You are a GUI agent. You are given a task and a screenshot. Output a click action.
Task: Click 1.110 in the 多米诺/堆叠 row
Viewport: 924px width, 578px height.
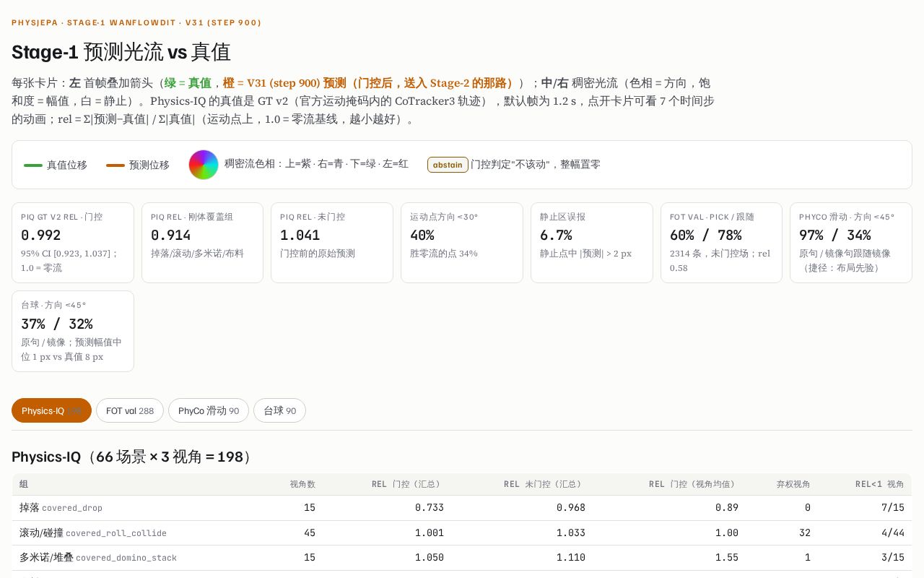coord(571,558)
